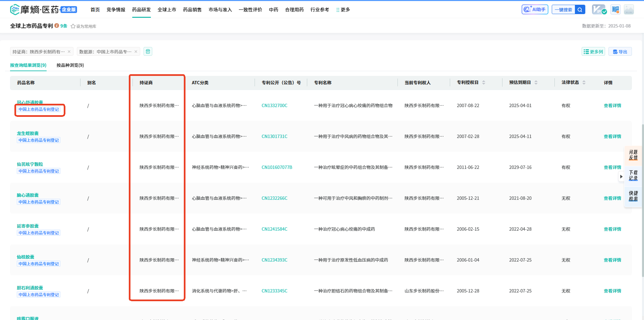Star 设为常用库 to set favorite database
Image resolution: width=644 pixels, height=320 pixels.
click(x=83, y=26)
